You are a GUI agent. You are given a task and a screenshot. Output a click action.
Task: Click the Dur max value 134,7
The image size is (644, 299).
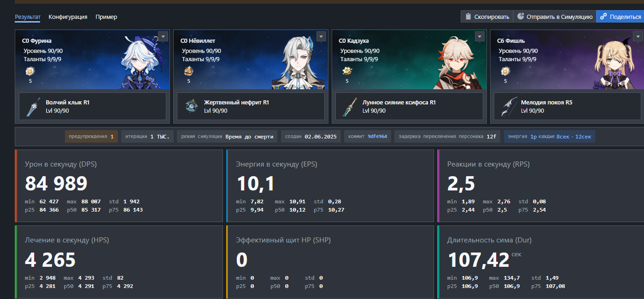(511, 278)
